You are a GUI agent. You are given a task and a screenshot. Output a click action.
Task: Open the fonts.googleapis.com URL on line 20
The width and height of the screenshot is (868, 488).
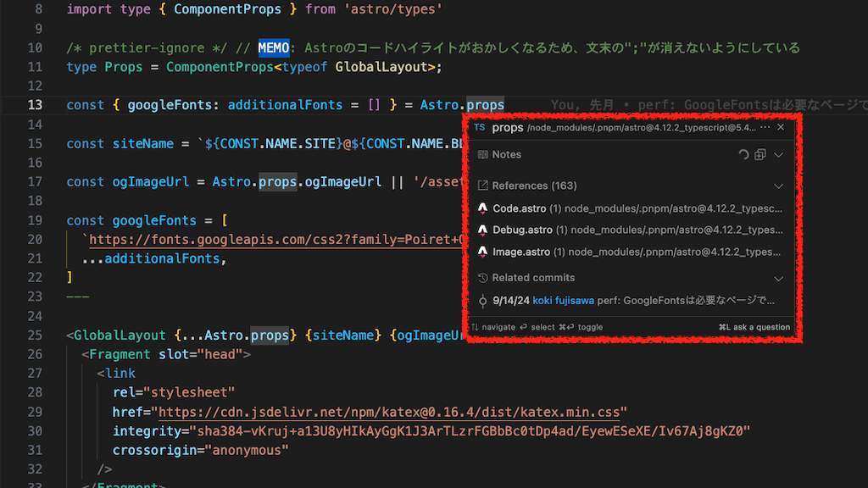277,240
